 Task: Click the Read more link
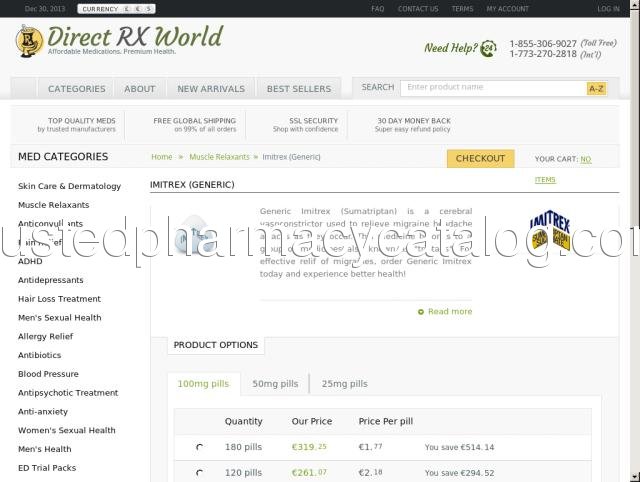click(450, 311)
